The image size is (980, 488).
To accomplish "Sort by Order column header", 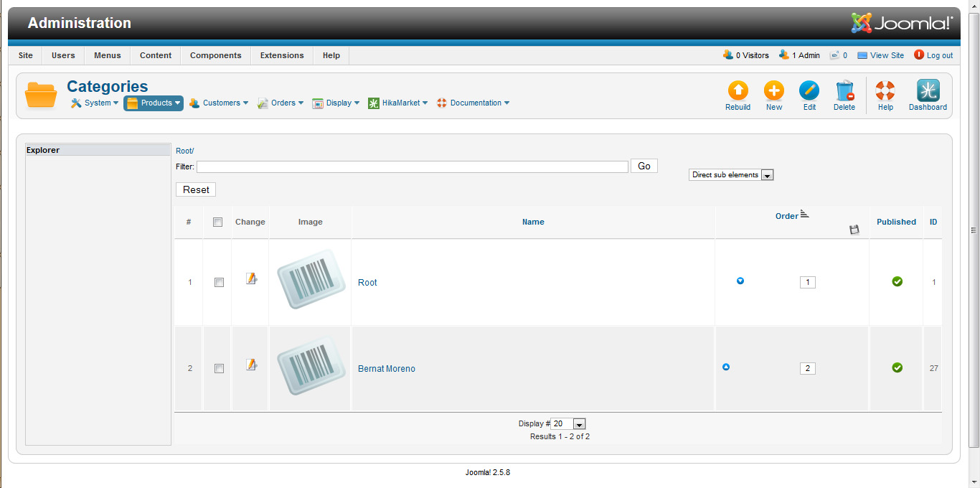I will pos(786,216).
